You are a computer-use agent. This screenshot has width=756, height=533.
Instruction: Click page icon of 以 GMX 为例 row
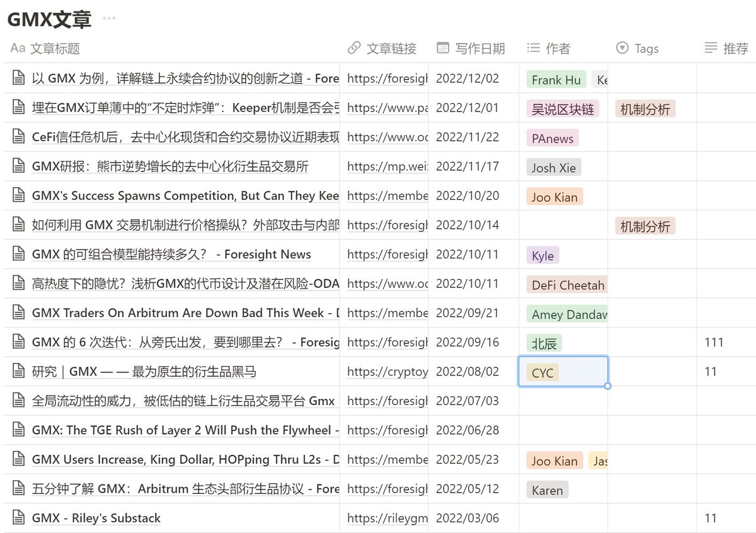click(x=19, y=78)
